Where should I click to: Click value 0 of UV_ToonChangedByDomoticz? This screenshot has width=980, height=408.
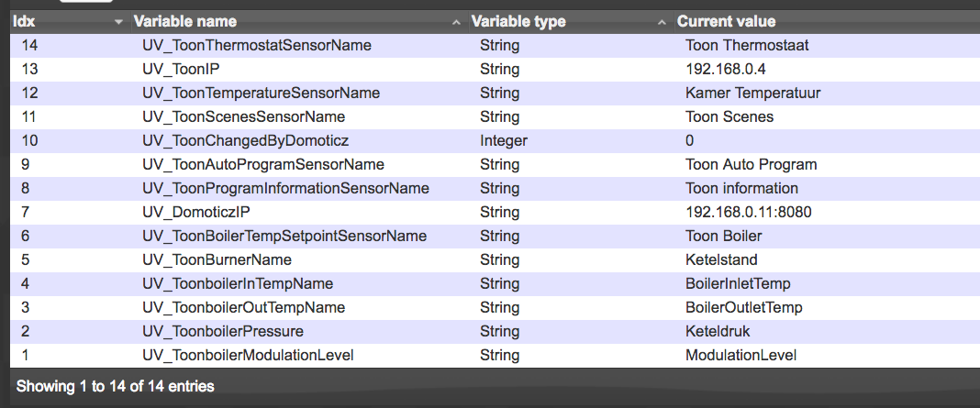(689, 140)
